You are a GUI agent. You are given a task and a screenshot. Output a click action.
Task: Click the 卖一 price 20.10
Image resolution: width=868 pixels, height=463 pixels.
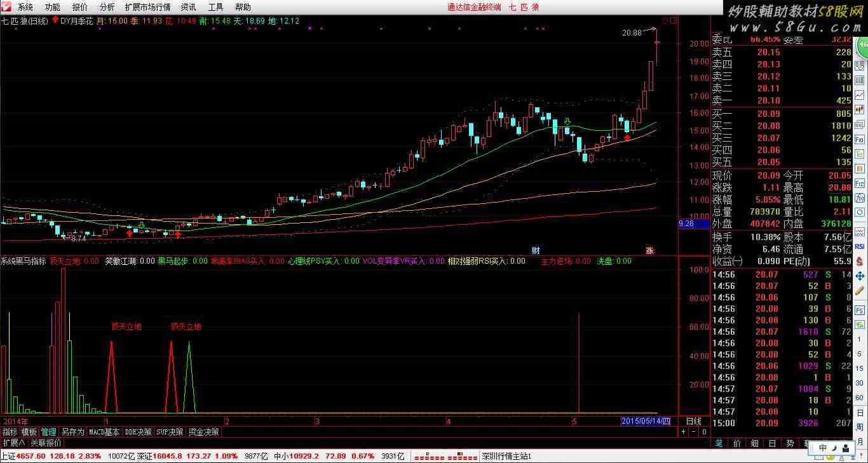pos(768,101)
